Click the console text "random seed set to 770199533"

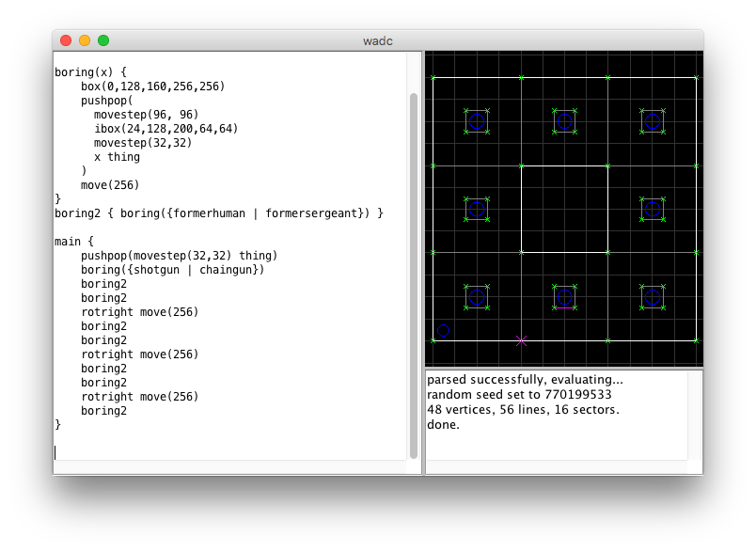(x=519, y=395)
